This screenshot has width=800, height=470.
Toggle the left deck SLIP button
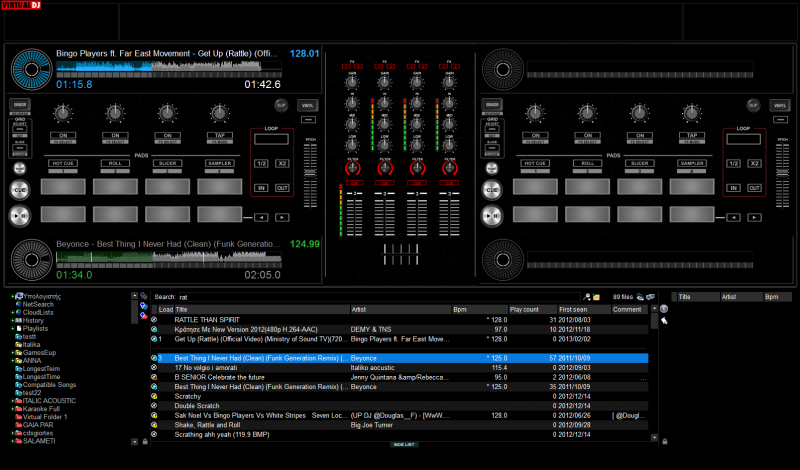(281, 105)
